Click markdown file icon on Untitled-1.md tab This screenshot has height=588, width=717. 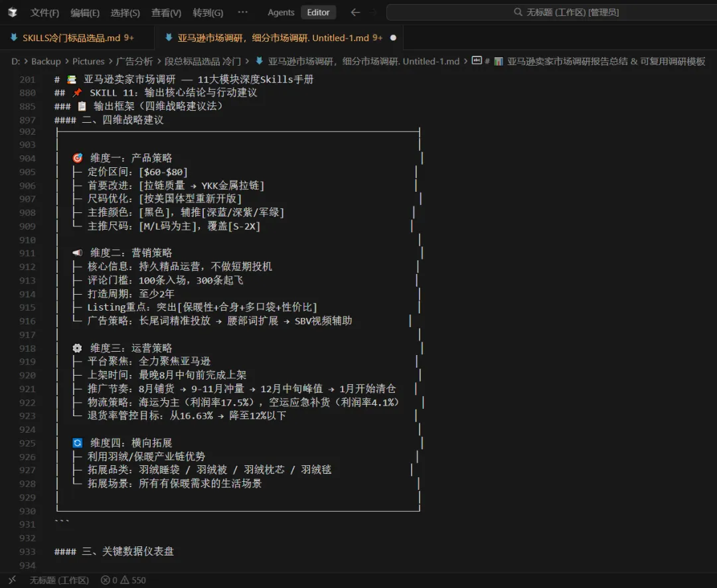click(x=169, y=37)
